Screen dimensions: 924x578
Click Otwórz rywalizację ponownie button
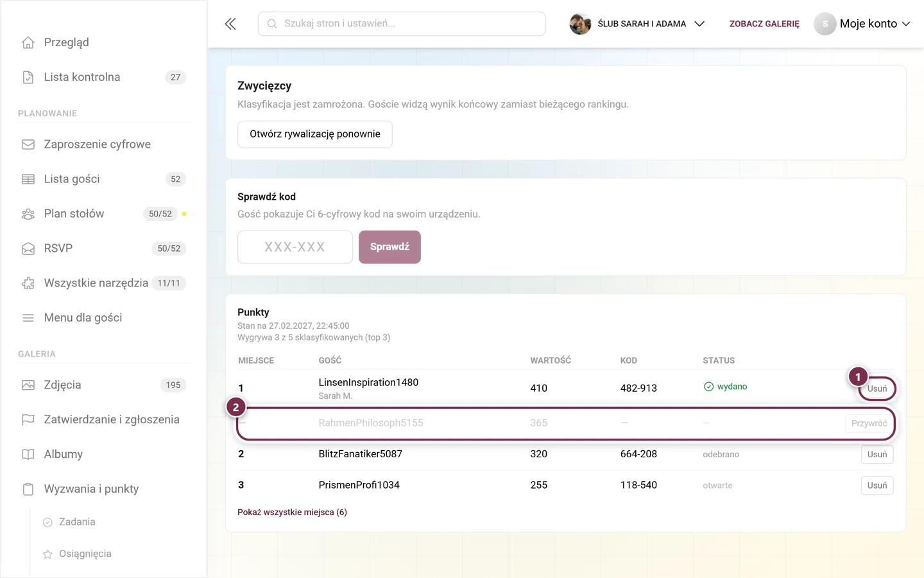[x=315, y=134]
